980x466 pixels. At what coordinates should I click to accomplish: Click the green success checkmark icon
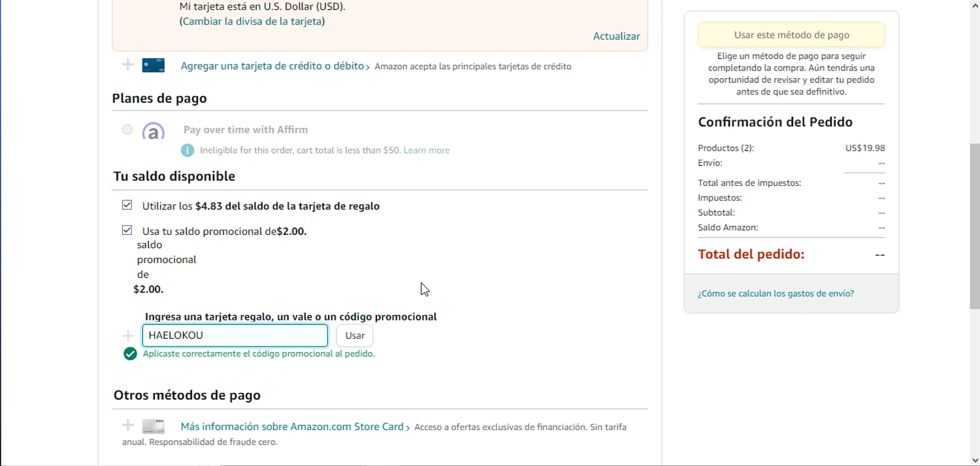pos(130,354)
